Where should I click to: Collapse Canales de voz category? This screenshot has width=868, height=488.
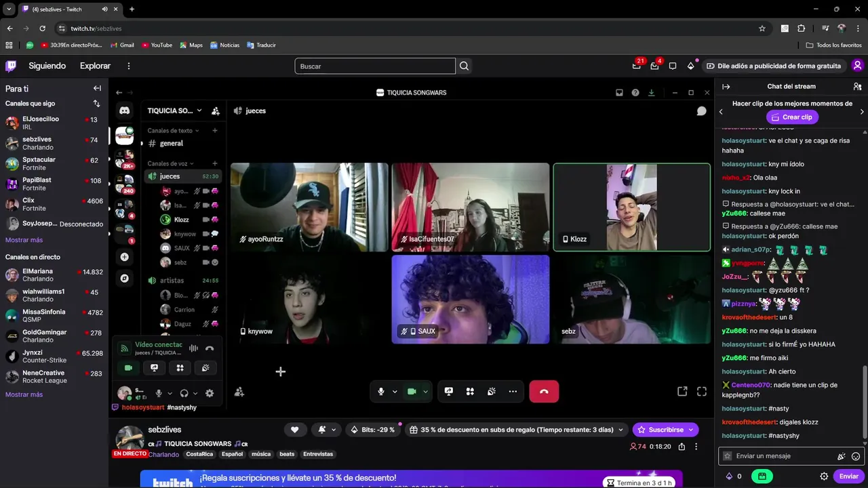point(171,163)
